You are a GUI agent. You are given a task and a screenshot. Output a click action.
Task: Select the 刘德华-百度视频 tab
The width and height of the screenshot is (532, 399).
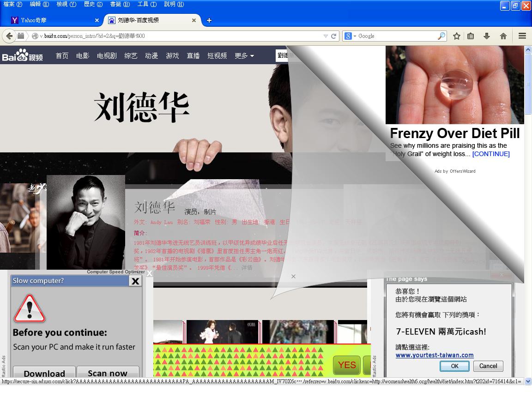[153, 20]
